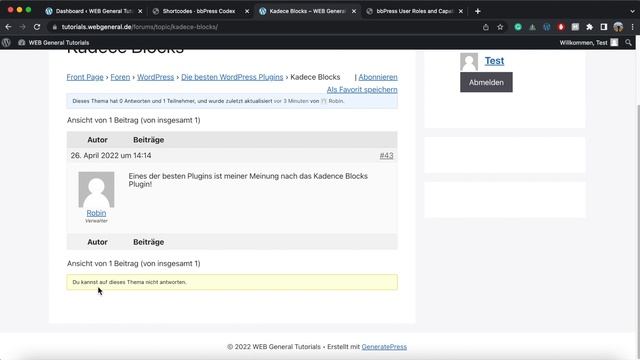The height and width of the screenshot is (360, 640).
Task: Toggle the browser side panel icon
Action: coord(604,27)
